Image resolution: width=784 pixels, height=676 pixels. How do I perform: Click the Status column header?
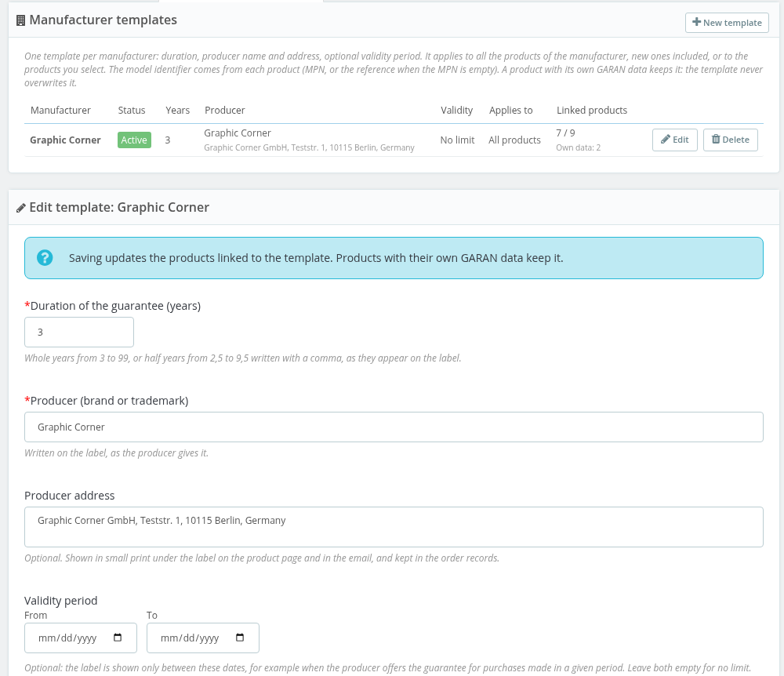pos(132,110)
